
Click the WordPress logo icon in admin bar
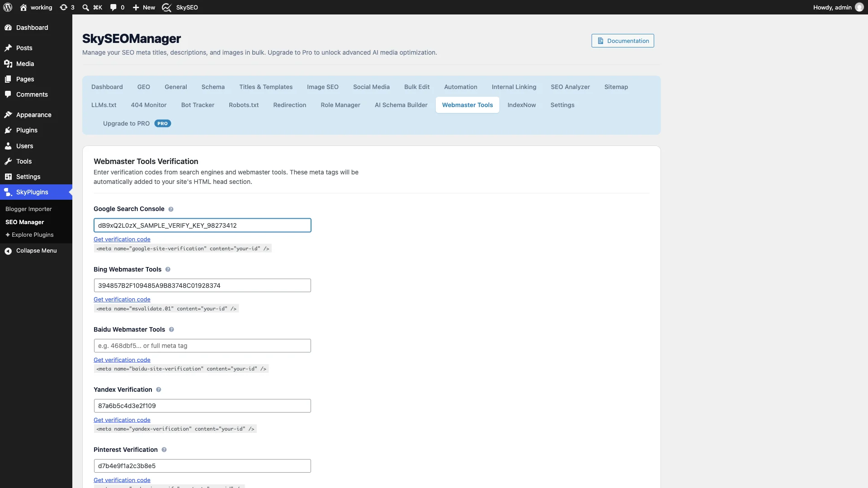[x=8, y=7]
